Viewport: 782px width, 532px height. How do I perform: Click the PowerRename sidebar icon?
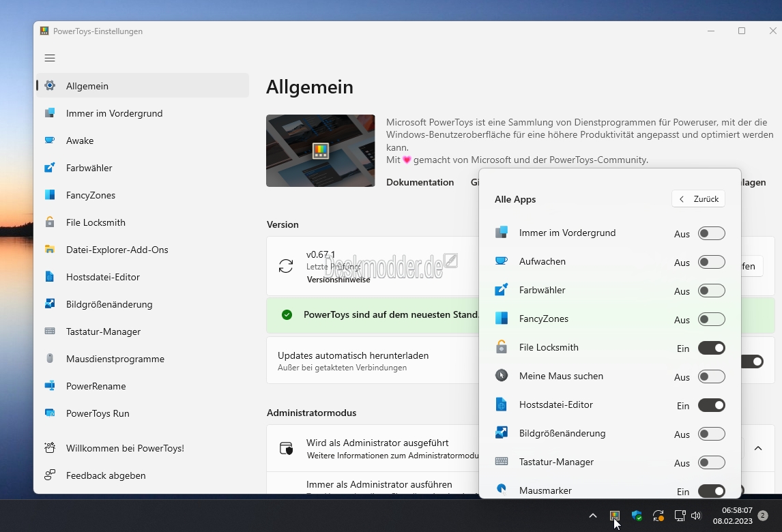(50, 385)
